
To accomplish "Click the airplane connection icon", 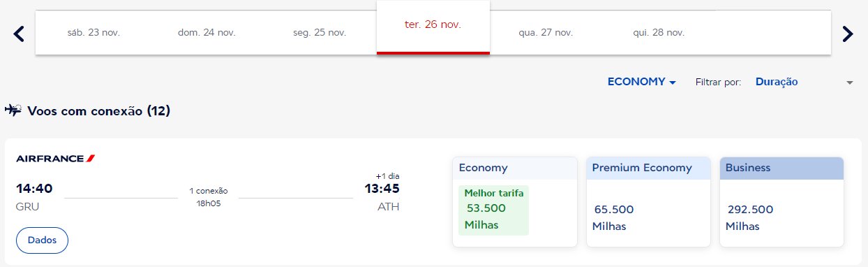I will 13,110.
